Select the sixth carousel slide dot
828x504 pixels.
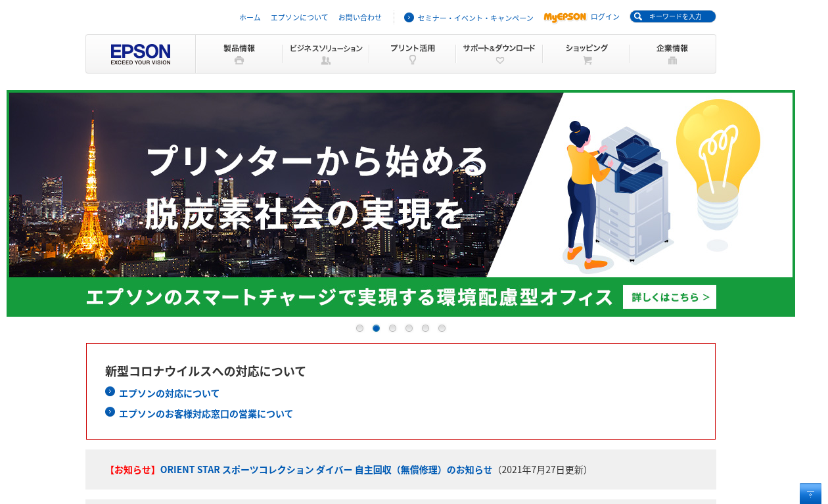442,328
